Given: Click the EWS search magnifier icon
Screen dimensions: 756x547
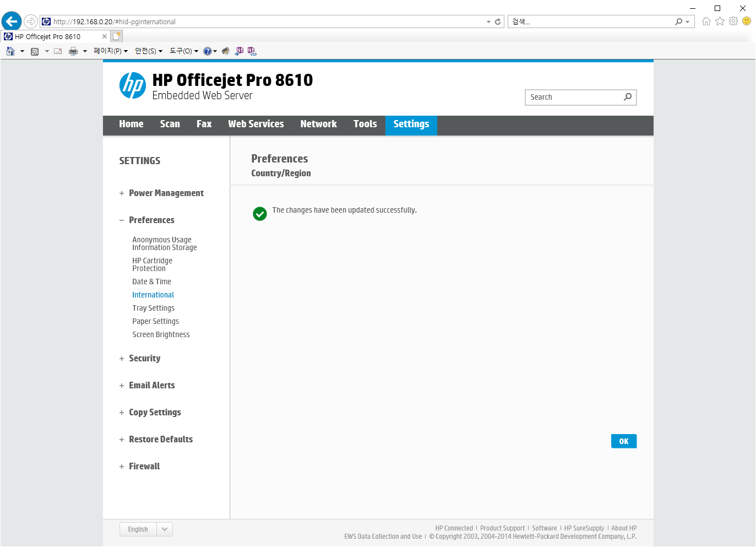Looking at the screenshot, I should coord(628,97).
